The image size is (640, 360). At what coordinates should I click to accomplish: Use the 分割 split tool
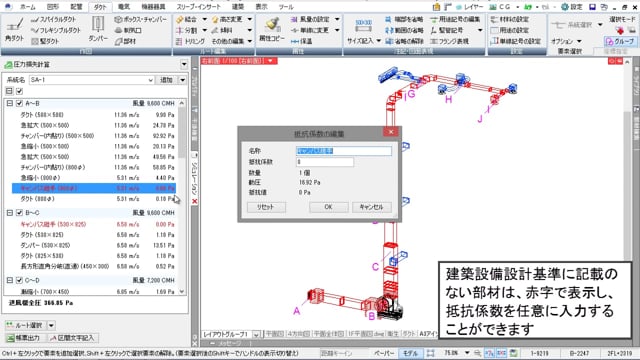coord(187,30)
